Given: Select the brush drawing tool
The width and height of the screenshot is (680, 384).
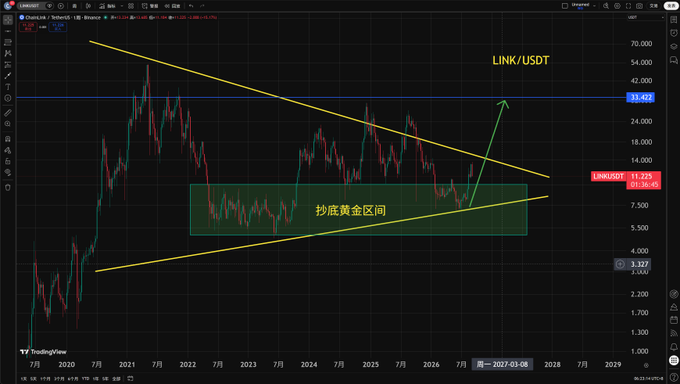Looking at the screenshot, I should coord(8,76).
